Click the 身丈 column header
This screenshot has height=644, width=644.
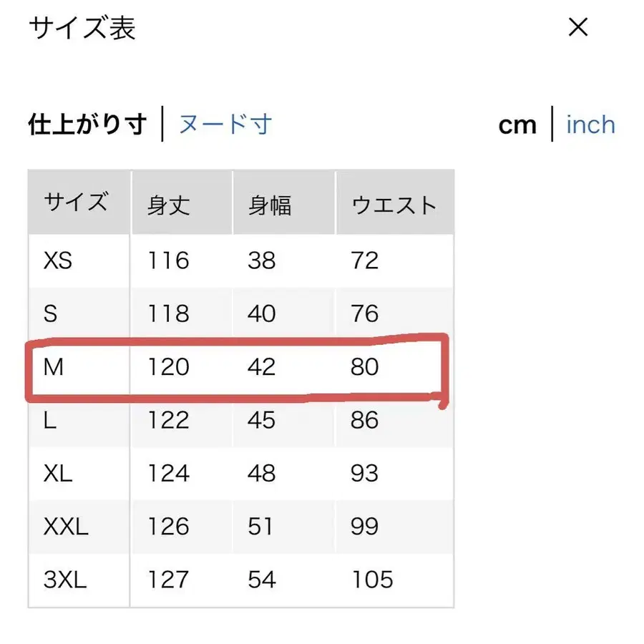tap(168, 205)
